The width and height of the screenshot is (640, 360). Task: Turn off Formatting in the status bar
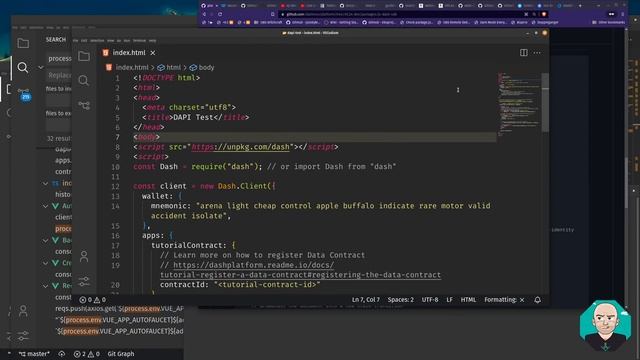point(504,300)
